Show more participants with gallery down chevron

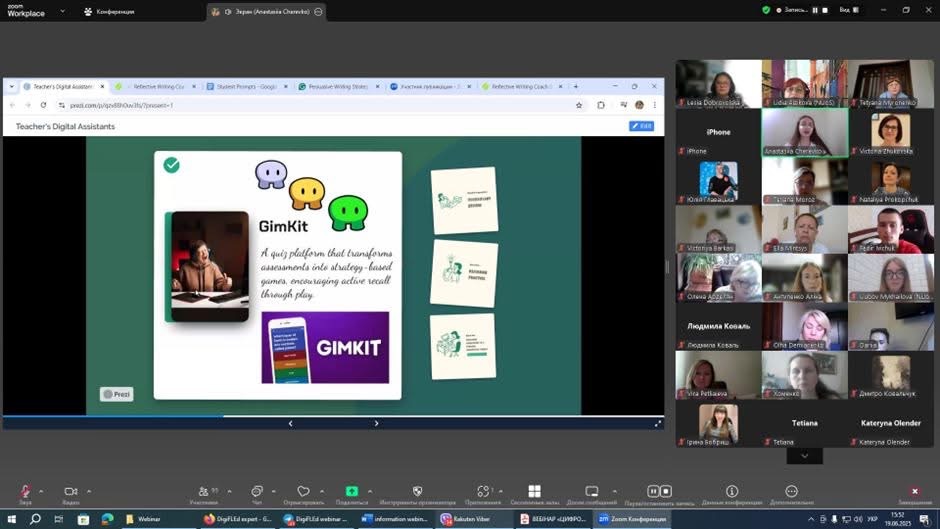805,456
